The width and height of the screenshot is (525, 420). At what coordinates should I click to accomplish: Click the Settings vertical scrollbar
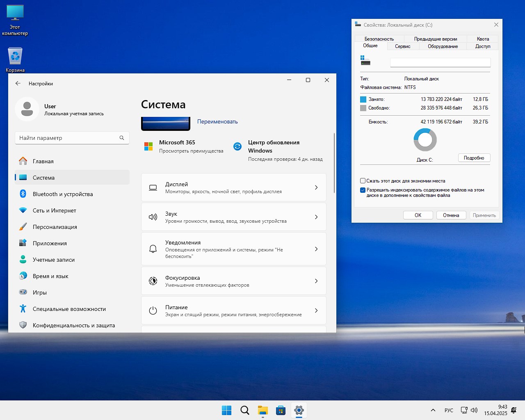[334, 163]
